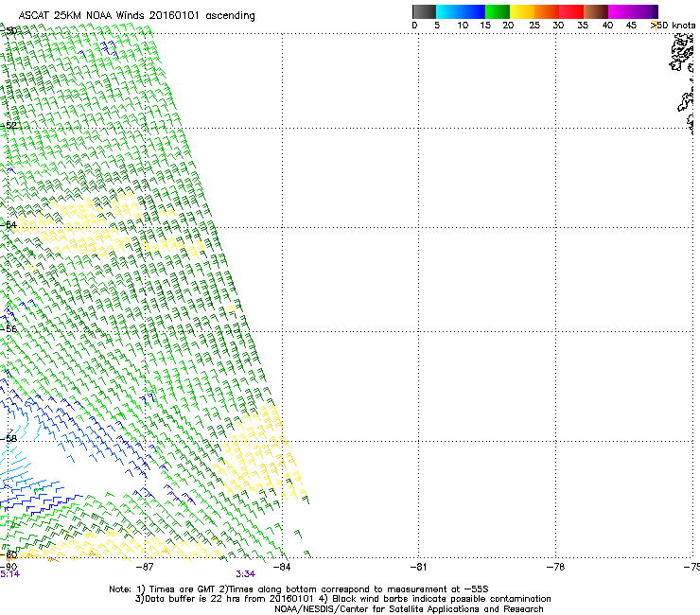Click the cyan 5-10 knots legend segment
This screenshot has height=615, width=700.
click(448, 11)
